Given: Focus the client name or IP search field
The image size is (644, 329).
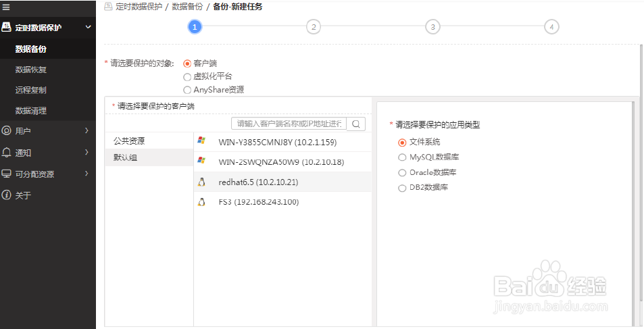Looking at the screenshot, I should click(x=289, y=124).
